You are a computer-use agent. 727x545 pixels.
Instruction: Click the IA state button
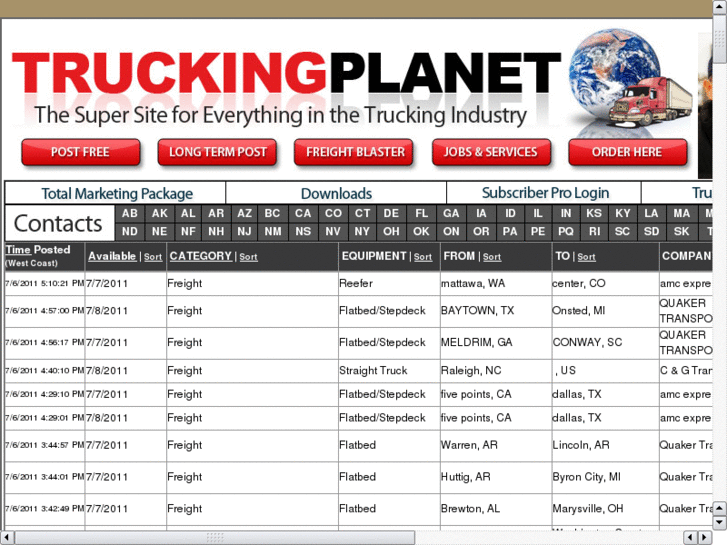click(481, 213)
